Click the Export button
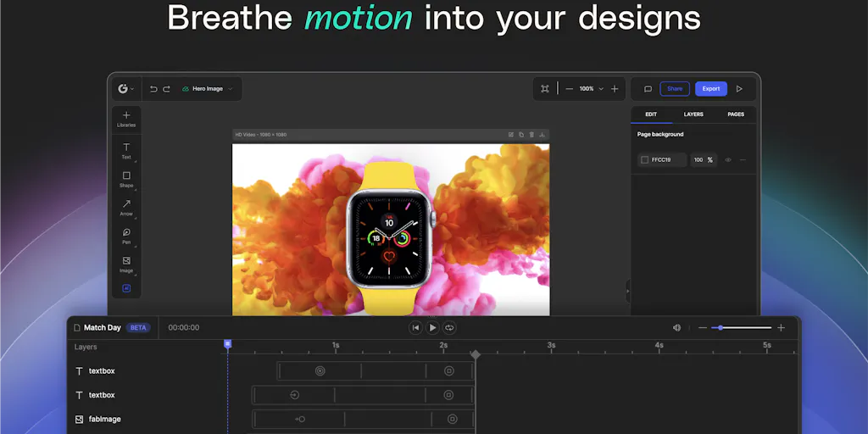Image resolution: width=868 pixels, height=434 pixels. click(x=711, y=88)
